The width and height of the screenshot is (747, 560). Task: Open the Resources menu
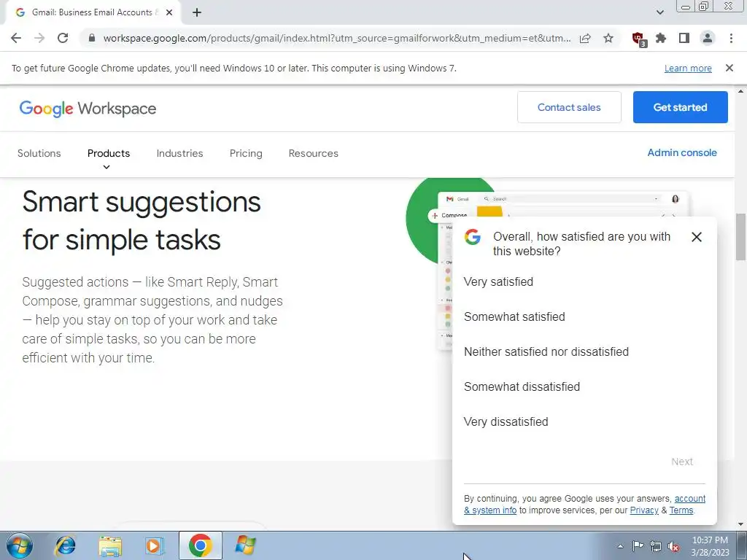click(x=314, y=153)
